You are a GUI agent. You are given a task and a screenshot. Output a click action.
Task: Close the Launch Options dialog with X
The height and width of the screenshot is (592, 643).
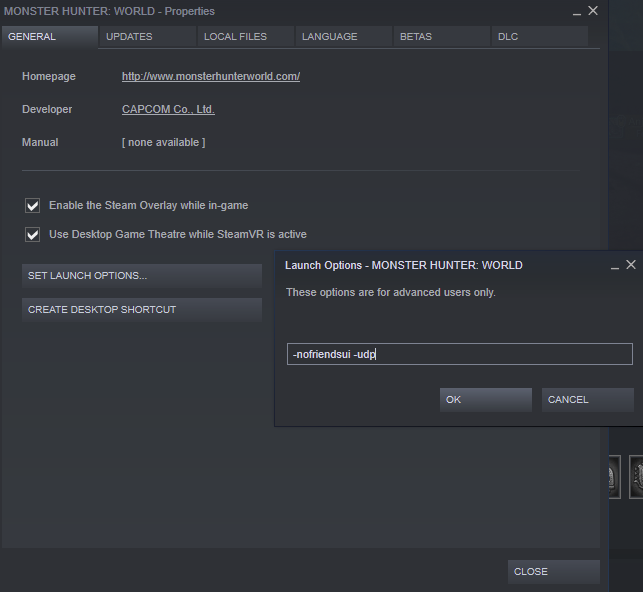tap(631, 265)
